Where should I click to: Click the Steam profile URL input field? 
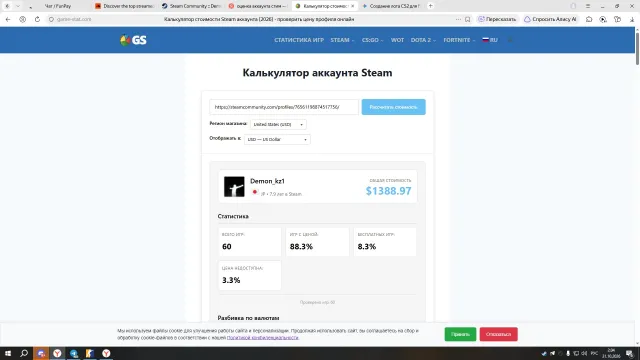click(284, 107)
